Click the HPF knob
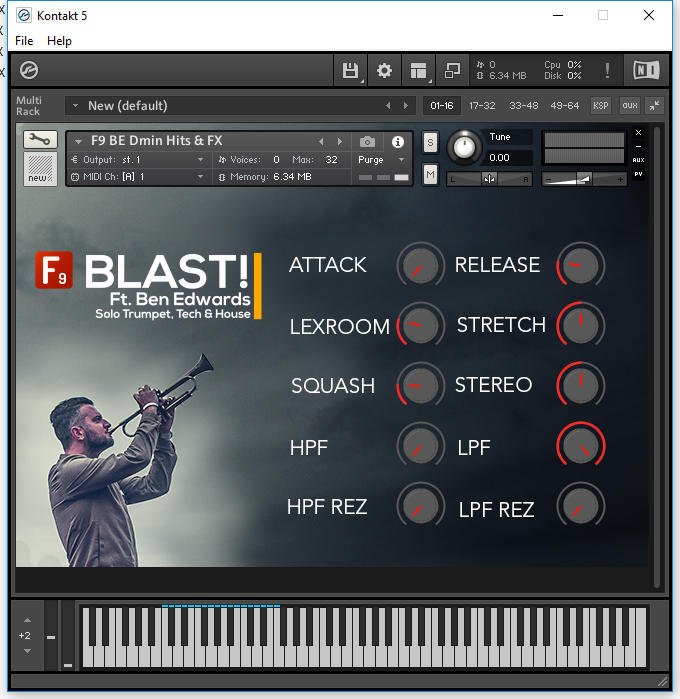Image resolution: width=680 pixels, height=699 pixels. point(420,445)
